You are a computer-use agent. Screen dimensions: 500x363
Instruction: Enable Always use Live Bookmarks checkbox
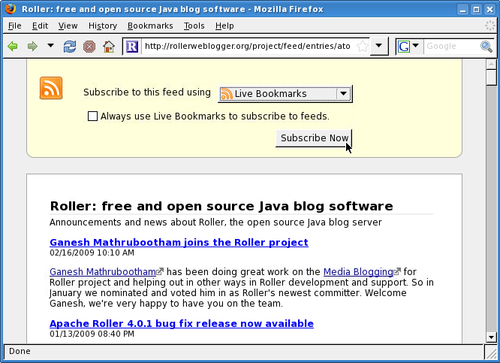tap(92, 116)
